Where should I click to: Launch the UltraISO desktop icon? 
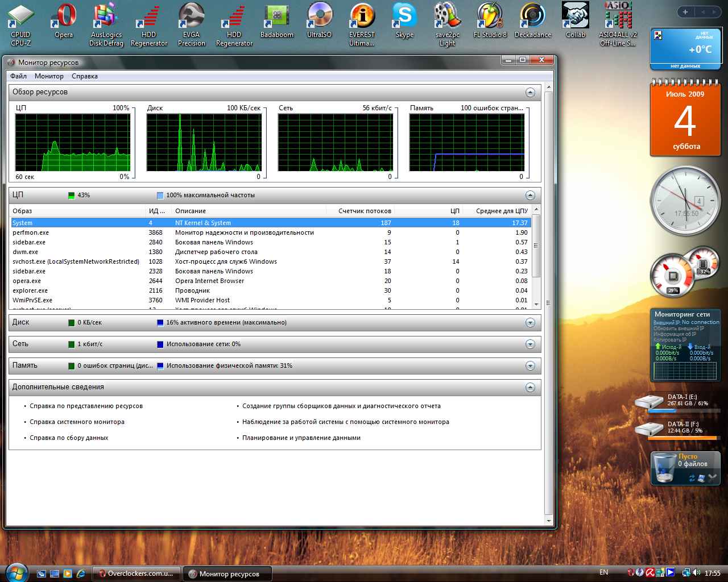[319, 21]
